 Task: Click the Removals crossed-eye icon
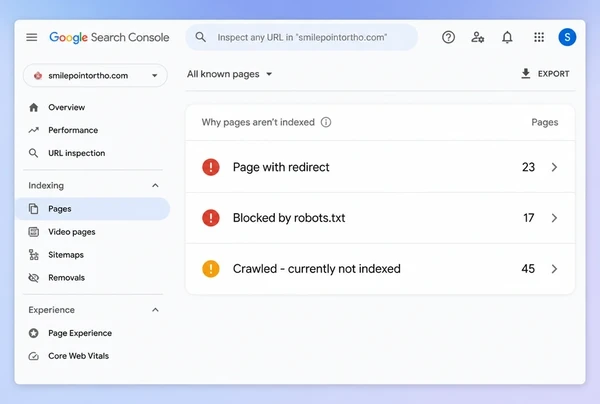coord(34,278)
